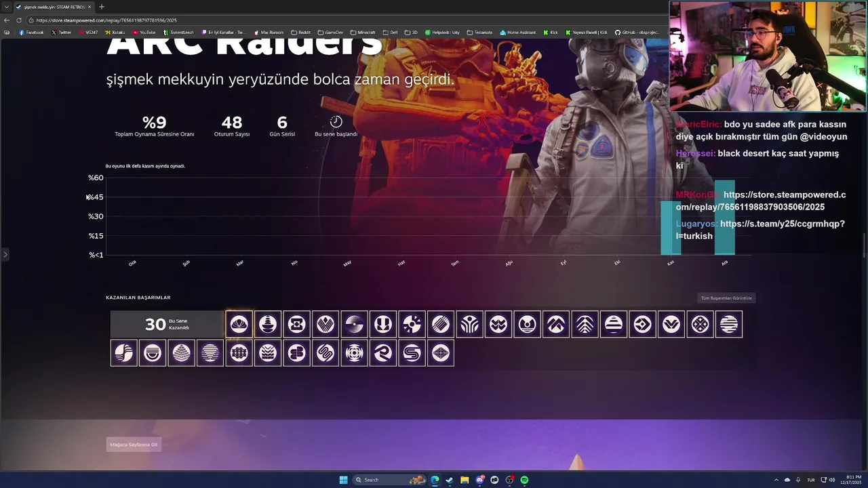The height and width of the screenshot is (488, 868).
Task: Close the Steam replay browser tab
Action: tap(91, 7)
